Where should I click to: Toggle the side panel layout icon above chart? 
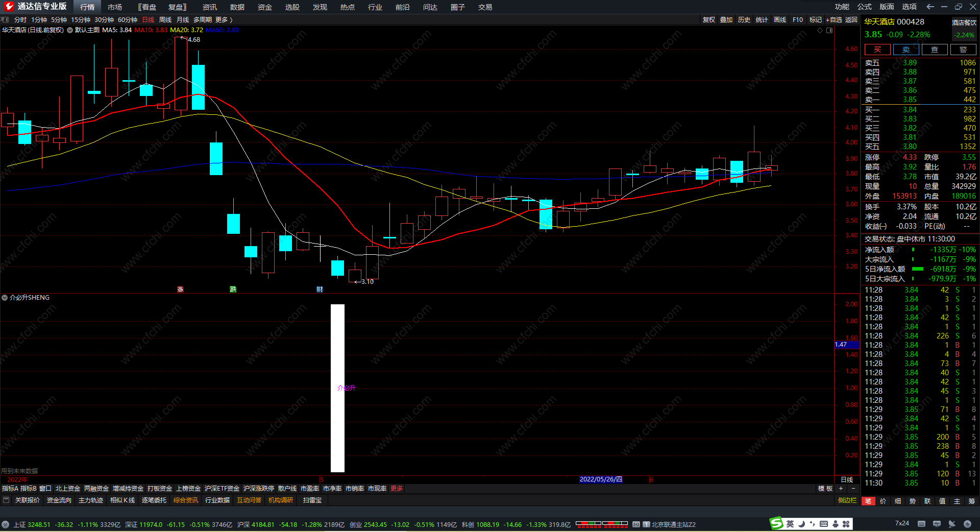(x=829, y=30)
